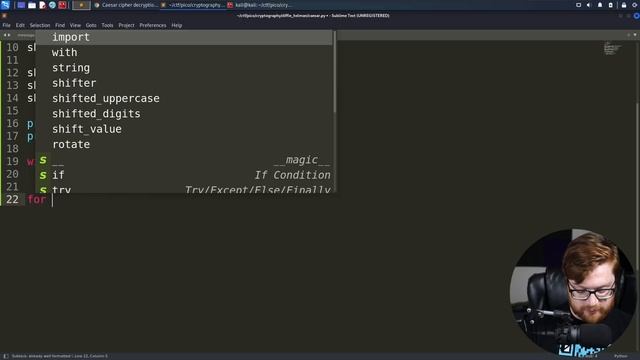Open the Find menu

[60, 25]
